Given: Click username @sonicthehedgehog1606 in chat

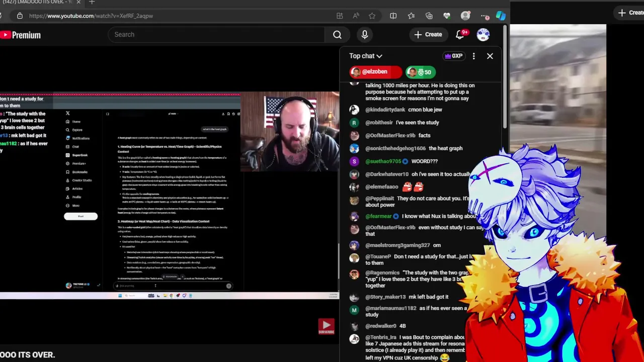Looking at the screenshot, I should click(x=395, y=148).
